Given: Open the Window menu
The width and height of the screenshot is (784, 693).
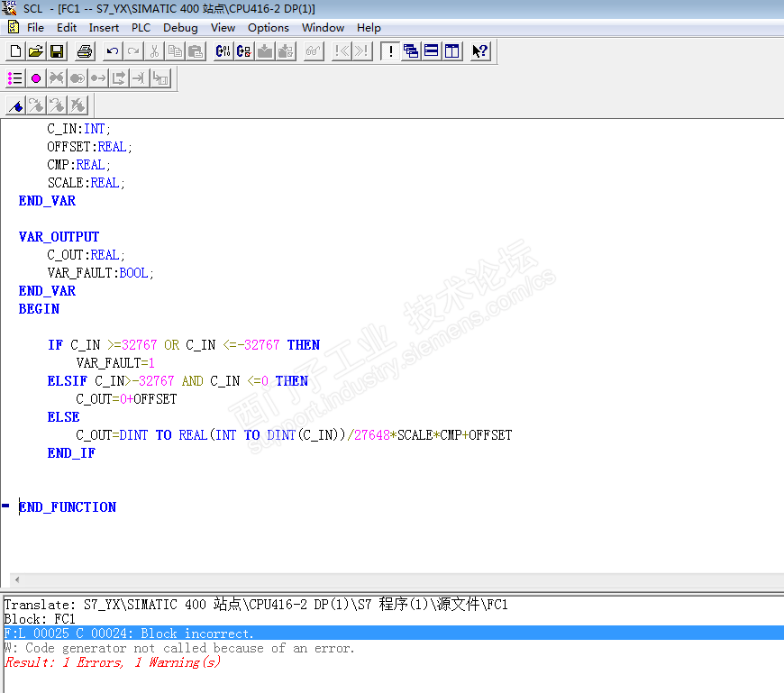Looking at the screenshot, I should coord(323,28).
